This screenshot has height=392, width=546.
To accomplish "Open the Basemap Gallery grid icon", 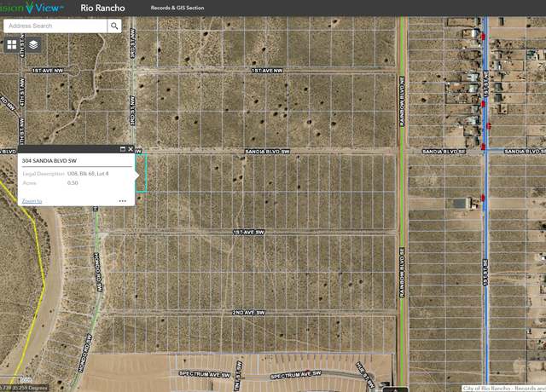I will 12,45.
